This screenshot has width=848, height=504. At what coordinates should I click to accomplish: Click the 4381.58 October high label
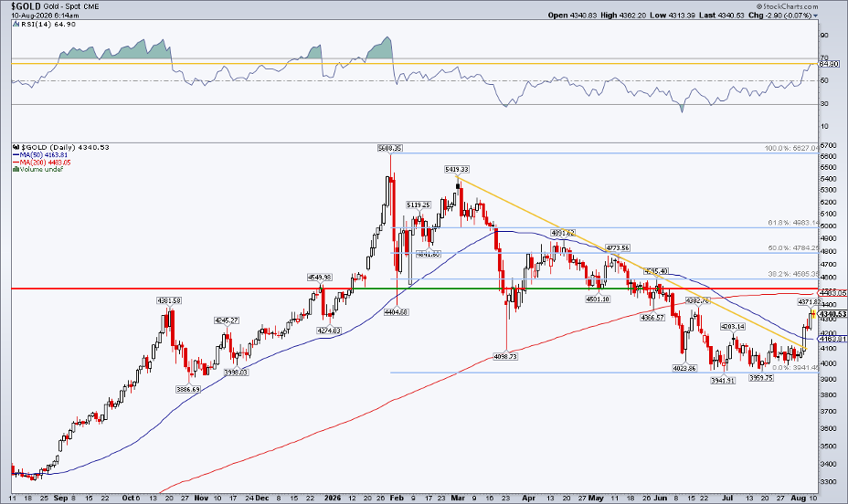pyautogui.click(x=169, y=300)
